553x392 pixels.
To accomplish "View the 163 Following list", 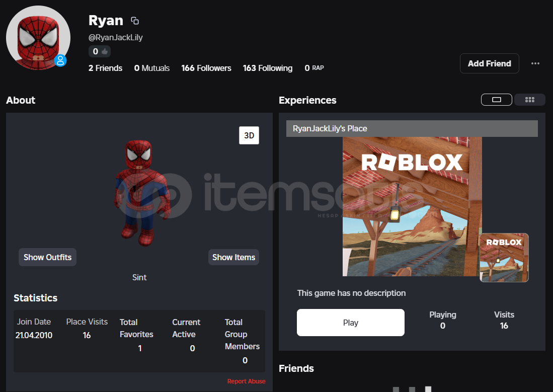I will [268, 68].
